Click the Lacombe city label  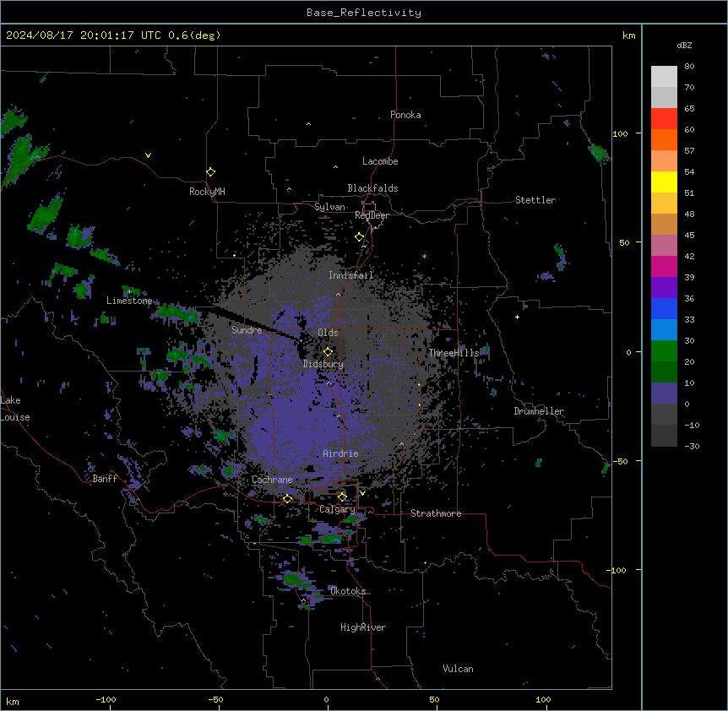pos(380,161)
